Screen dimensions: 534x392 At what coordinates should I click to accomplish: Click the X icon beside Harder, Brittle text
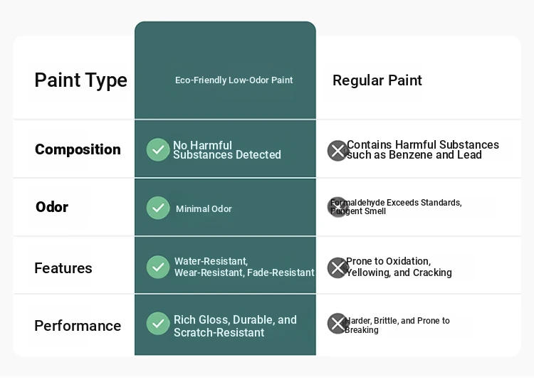(337, 324)
